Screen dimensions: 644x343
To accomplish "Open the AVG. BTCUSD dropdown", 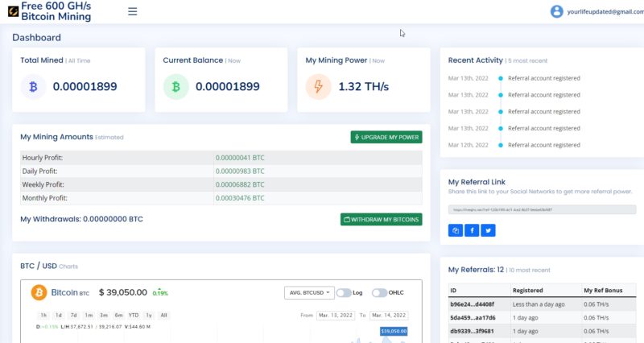I will coord(308,293).
